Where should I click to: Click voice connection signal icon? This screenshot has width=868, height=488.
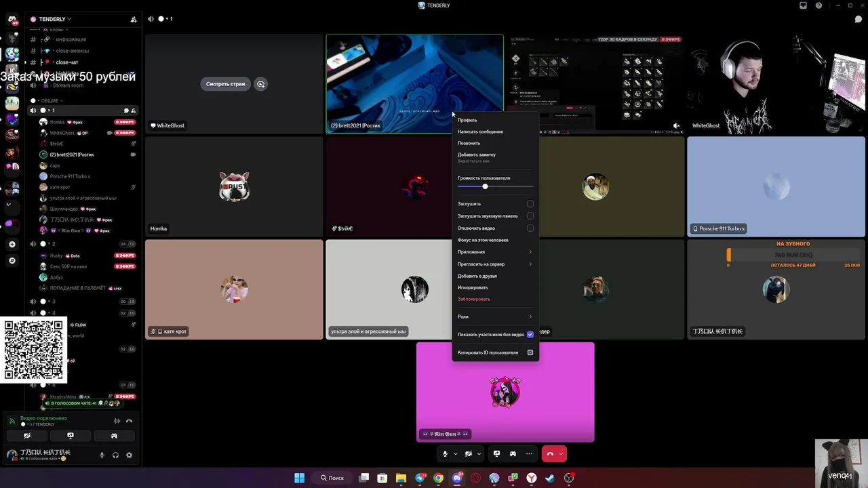coord(12,421)
